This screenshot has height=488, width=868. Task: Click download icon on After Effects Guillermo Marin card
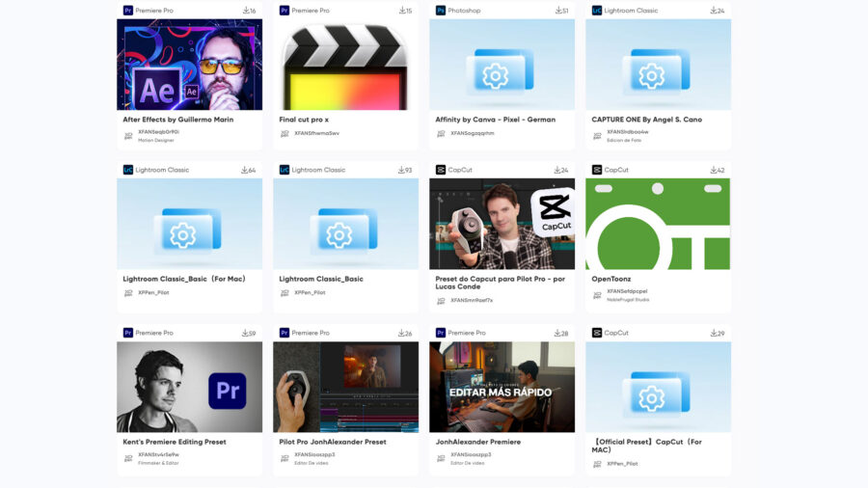(x=246, y=11)
